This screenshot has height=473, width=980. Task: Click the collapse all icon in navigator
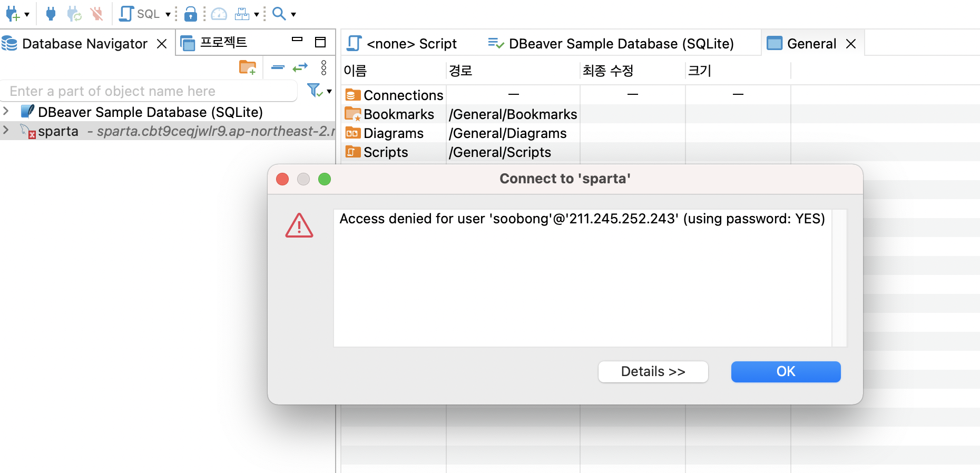[278, 67]
